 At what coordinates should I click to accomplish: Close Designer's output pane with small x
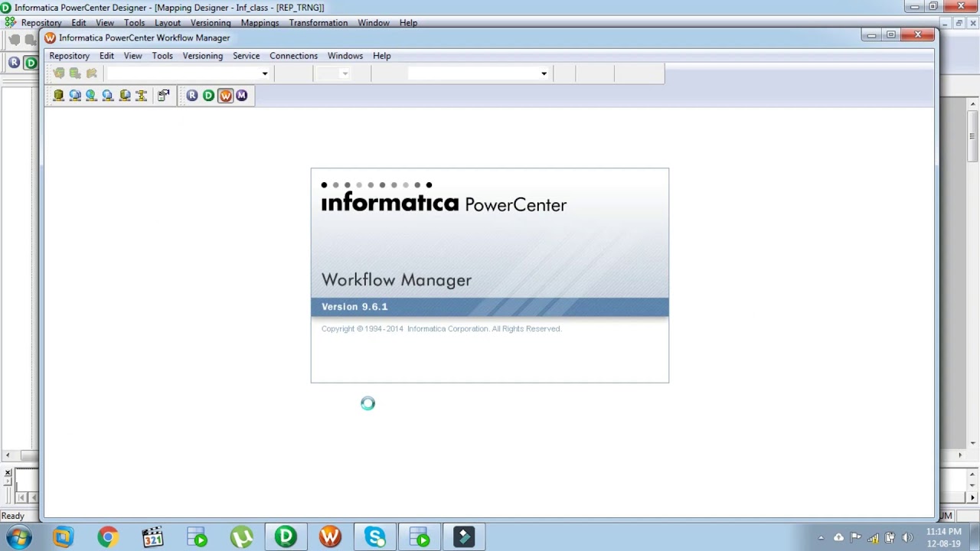click(x=8, y=473)
